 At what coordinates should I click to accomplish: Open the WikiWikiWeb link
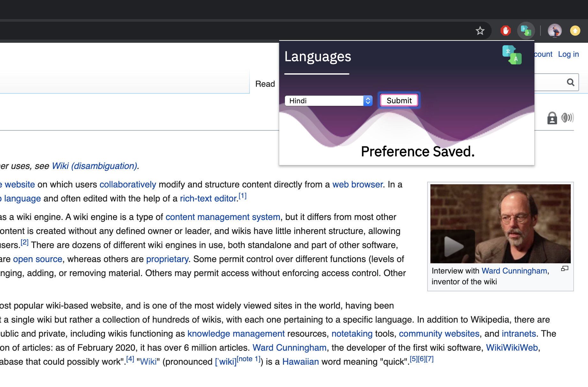coord(512,348)
